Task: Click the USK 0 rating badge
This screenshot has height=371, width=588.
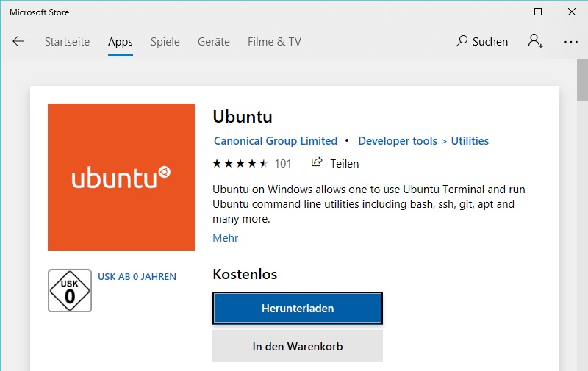Action: pyautogui.click(x=70, y=290)
